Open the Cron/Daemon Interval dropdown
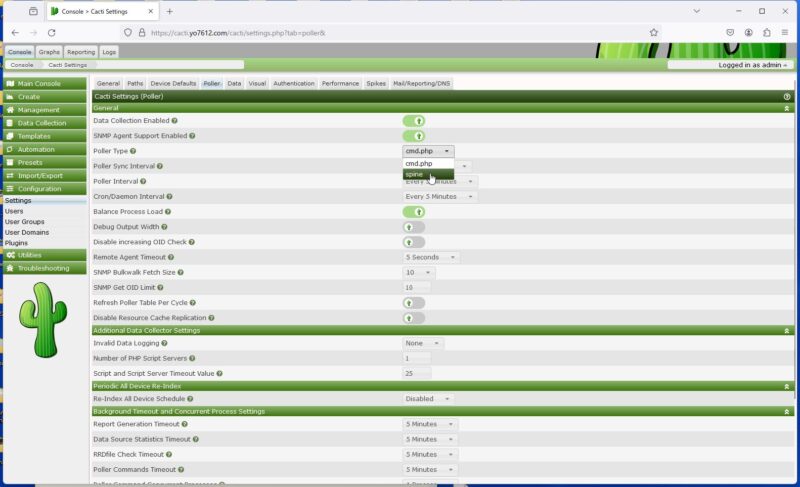 point(440,197)
